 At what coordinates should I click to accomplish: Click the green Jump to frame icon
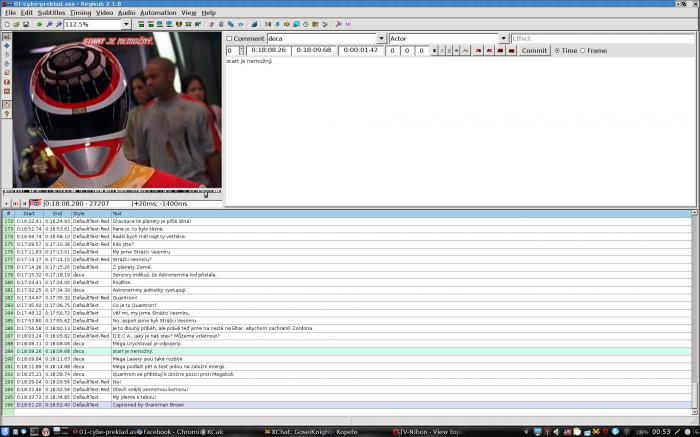coord(39,24)
